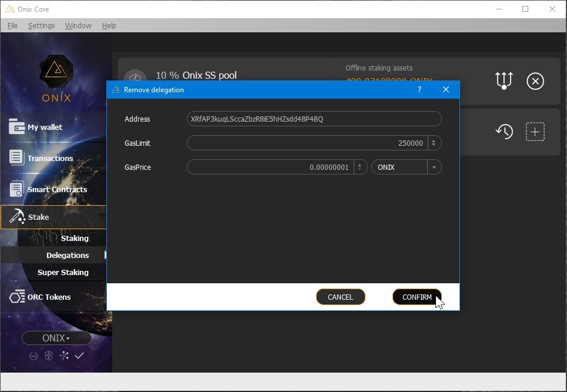
Task: Click the CANCEL button
Action: [x=340, y=297]
